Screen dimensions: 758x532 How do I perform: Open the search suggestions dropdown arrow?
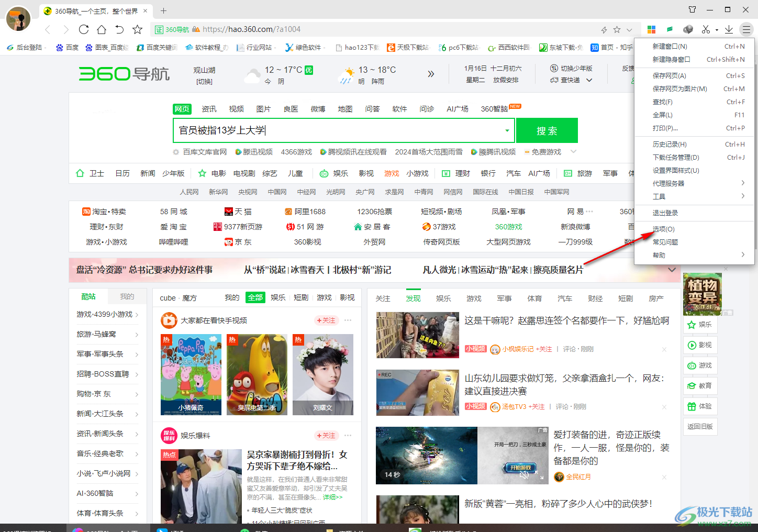(x=507, y=130)
